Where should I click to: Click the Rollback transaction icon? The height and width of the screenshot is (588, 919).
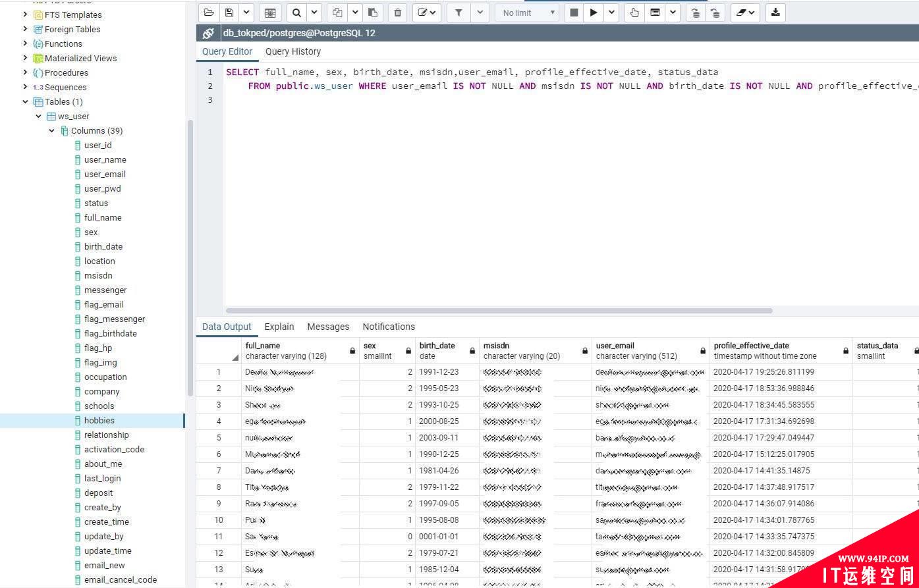tap(715, 13)
